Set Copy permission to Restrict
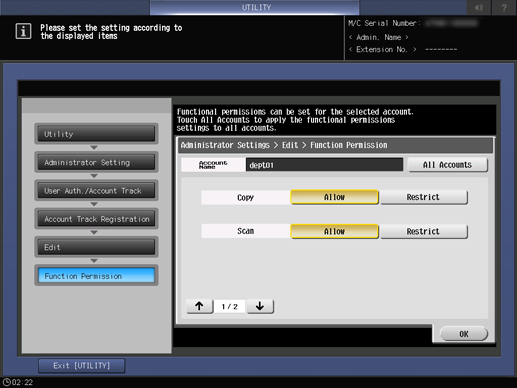This screenshot has height=388, width=517. (423, 197)
